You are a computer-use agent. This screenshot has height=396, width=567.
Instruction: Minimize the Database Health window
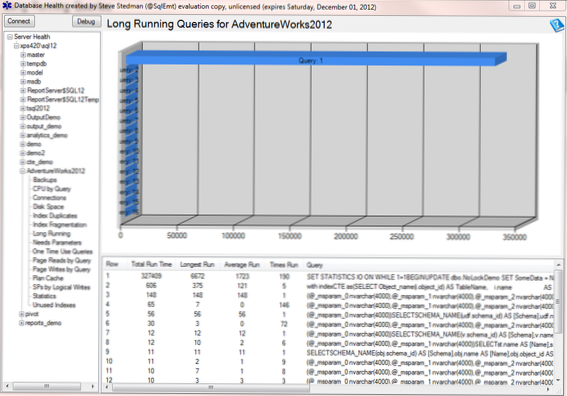coord(517,6)
